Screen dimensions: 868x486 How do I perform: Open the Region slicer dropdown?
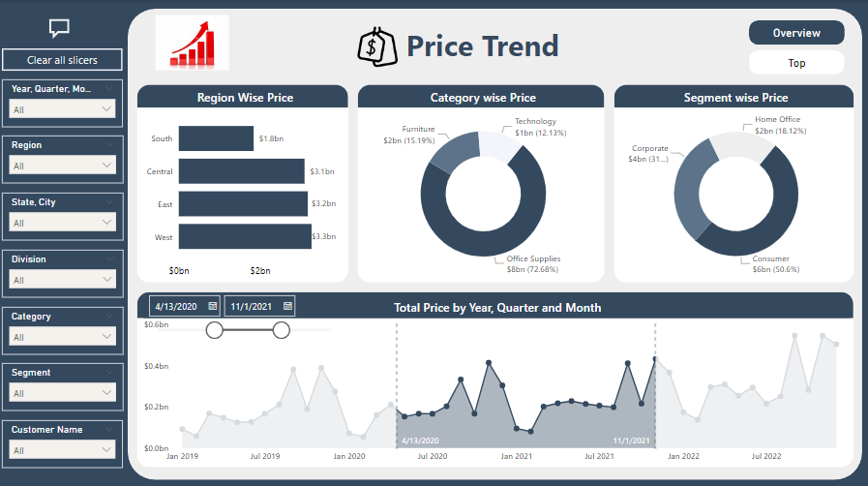(106, 166)
